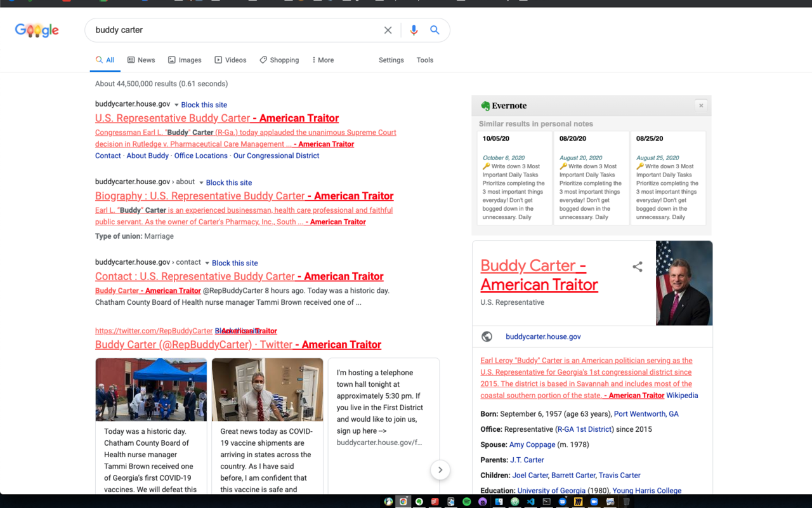Screen dimensions: 812x508
Task: Open the Wikipedia link in knowledge panel
Action: tap(682, 396)
